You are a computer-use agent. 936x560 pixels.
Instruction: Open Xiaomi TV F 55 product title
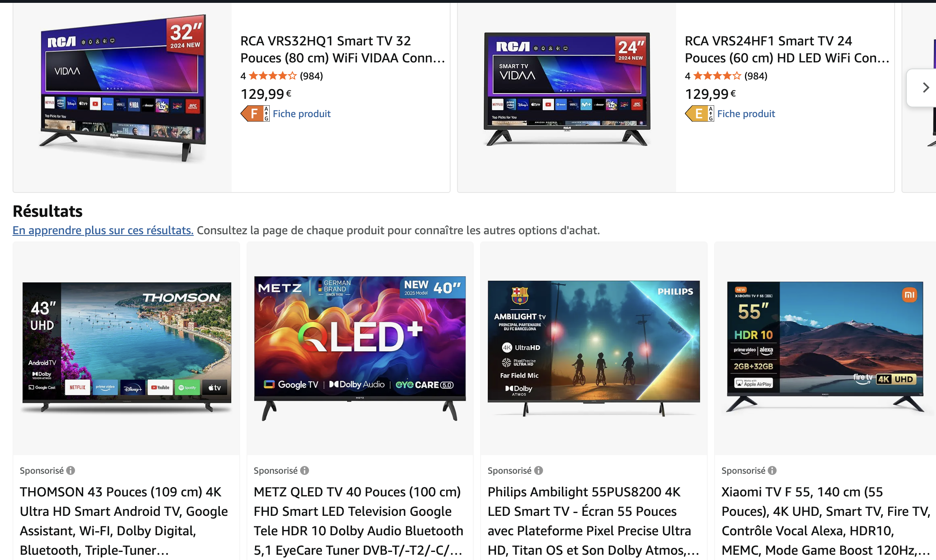tap(826, 521)
